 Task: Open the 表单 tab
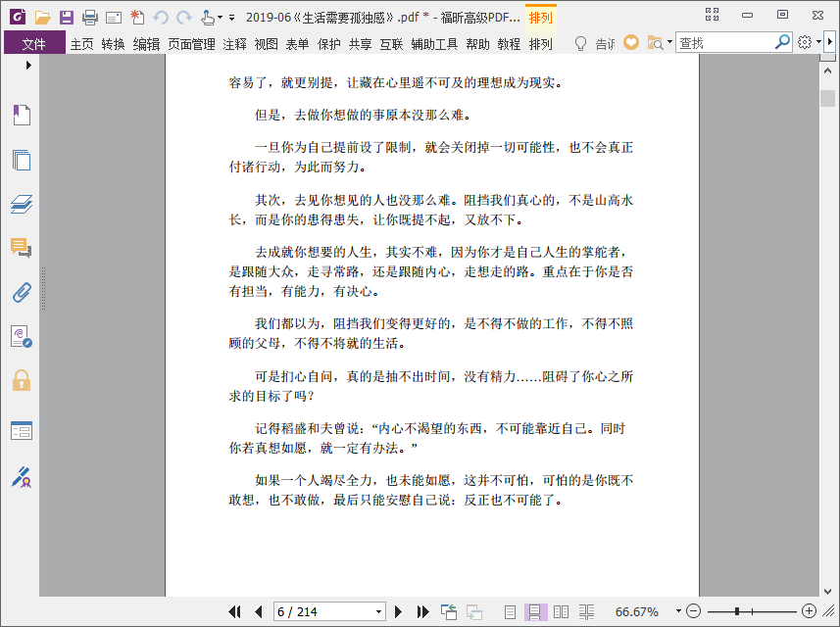[x=297, y=44]
